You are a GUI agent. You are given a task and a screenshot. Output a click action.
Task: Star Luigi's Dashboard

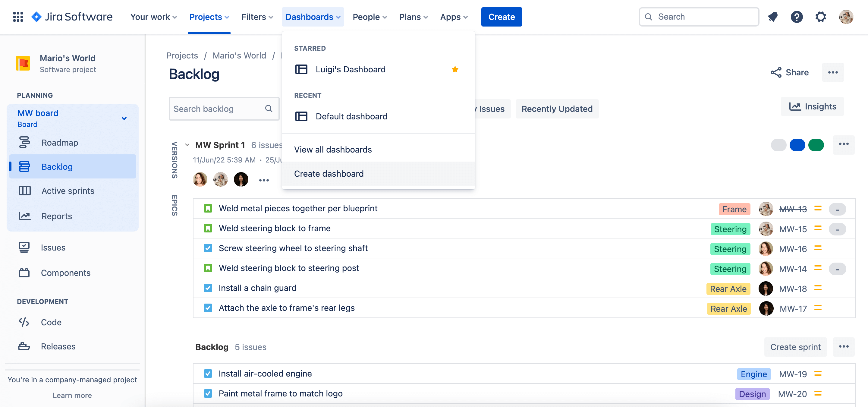(x=455, y=69)
